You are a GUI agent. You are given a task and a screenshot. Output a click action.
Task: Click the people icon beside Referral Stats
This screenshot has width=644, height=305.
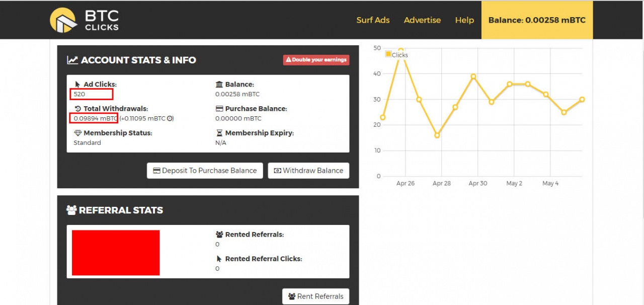click(72, 210)
